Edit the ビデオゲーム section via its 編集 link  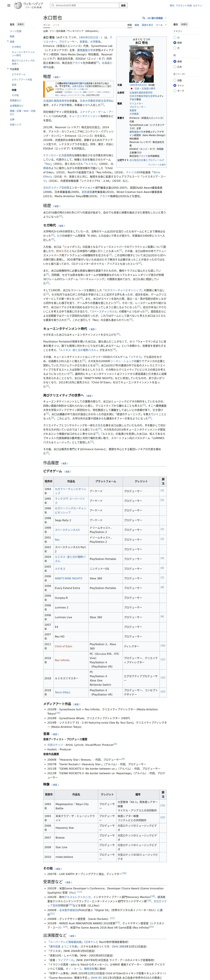[x=67, y=472]
